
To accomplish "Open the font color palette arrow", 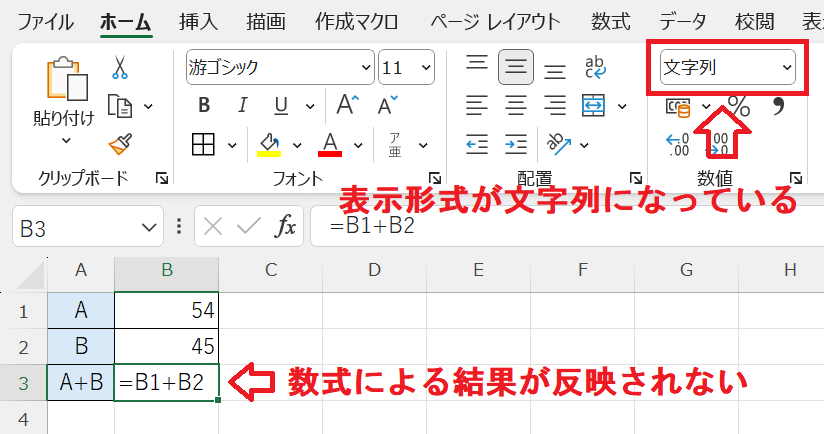I will click(358, 145).
